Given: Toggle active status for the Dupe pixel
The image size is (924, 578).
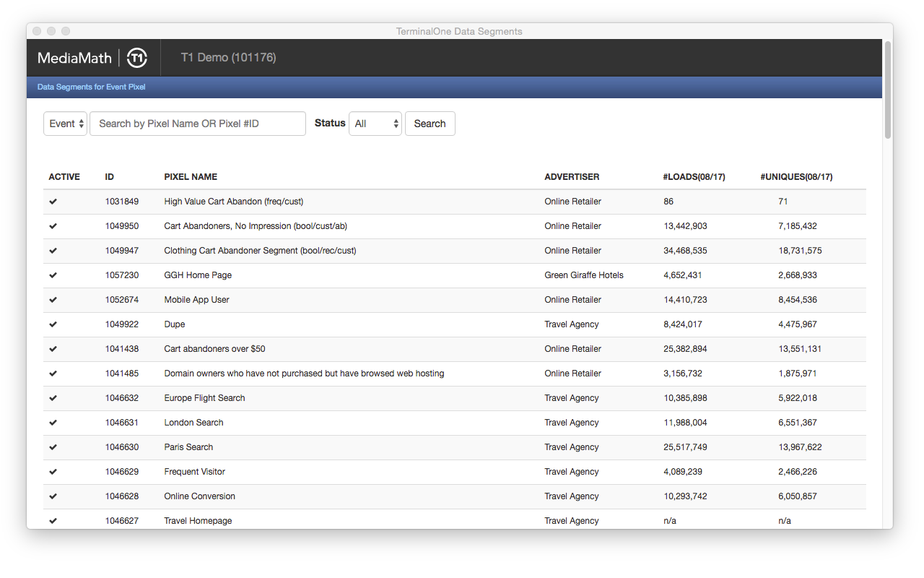Looking at the screenshot, I should click(x=53, y=324).
